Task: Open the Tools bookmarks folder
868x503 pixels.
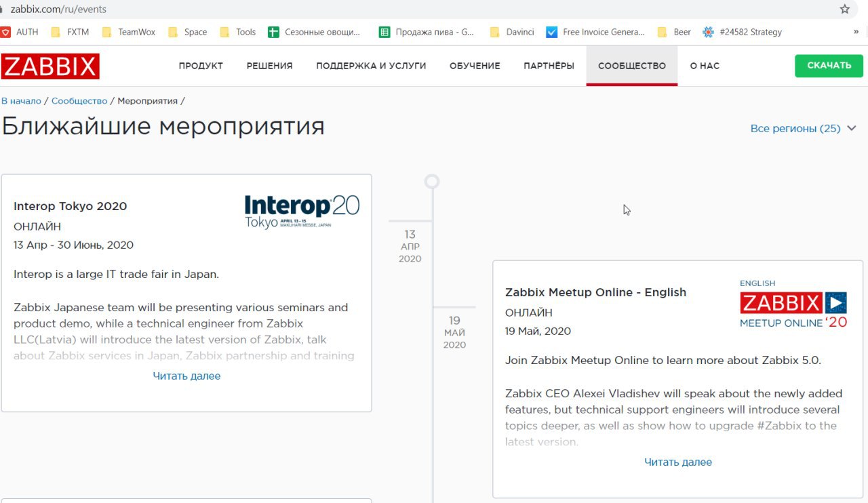Action: coord(238,32)
